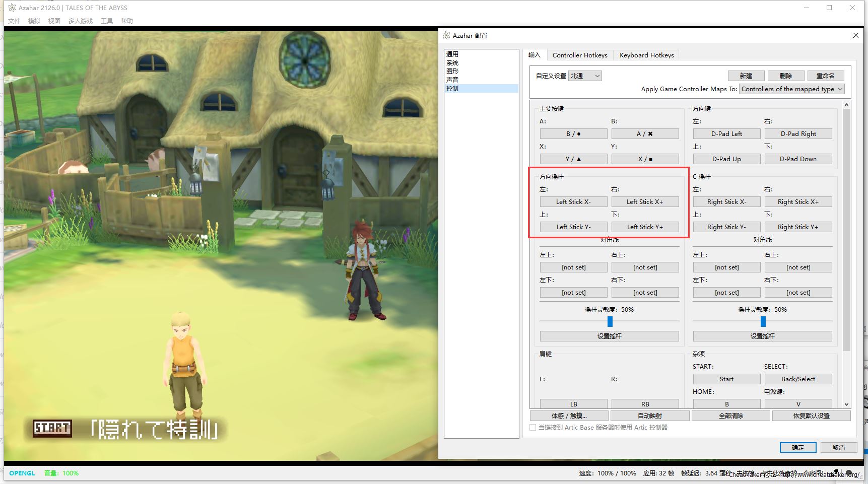Screen dimensions: 868x484
Task: Click the Left Stick X- mapping button
Action: (574, 202)
